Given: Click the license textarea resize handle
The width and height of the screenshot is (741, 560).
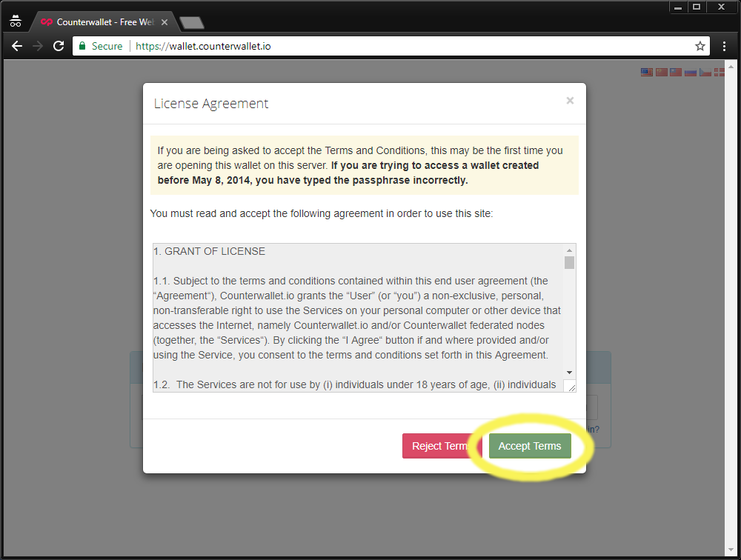Looking at the screenshot, I should coord(571,387).
